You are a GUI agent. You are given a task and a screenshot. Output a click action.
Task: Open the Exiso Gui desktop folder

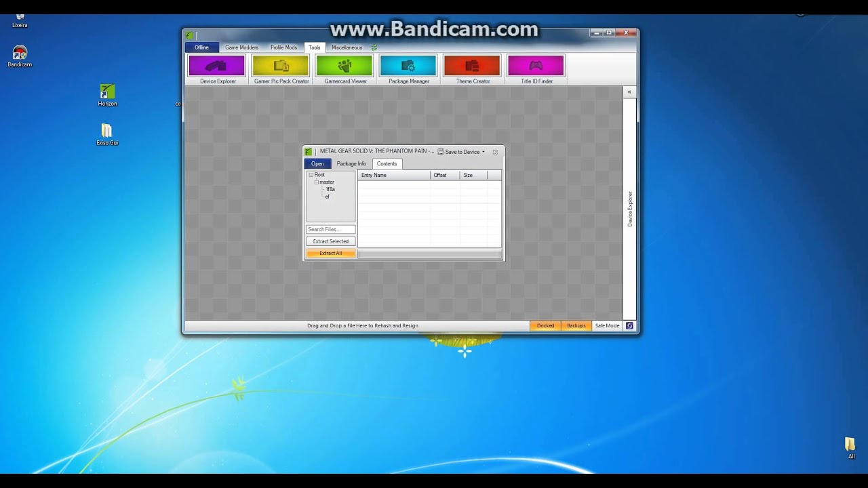[x=107, y=134]
